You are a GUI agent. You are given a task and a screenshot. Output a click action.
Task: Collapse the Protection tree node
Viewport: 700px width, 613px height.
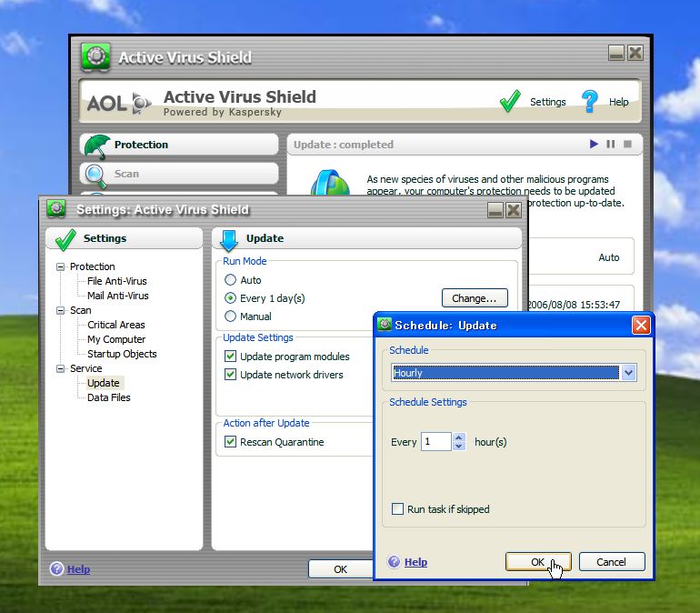60,266
